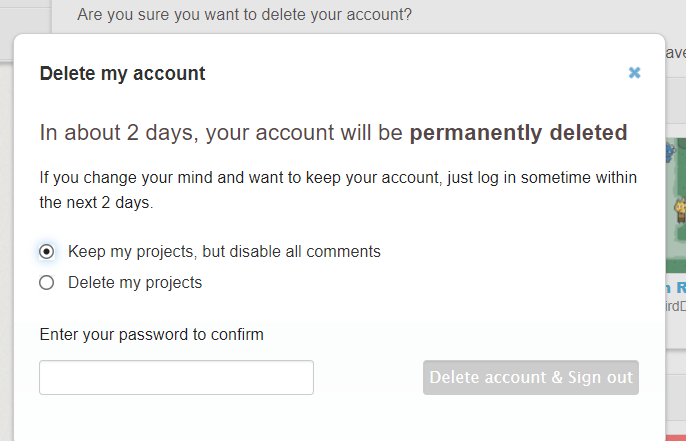This screenshot has width=686, height=441.
Task: Click the 'the next 2 days.' text line
Action: tap(96, 202)
